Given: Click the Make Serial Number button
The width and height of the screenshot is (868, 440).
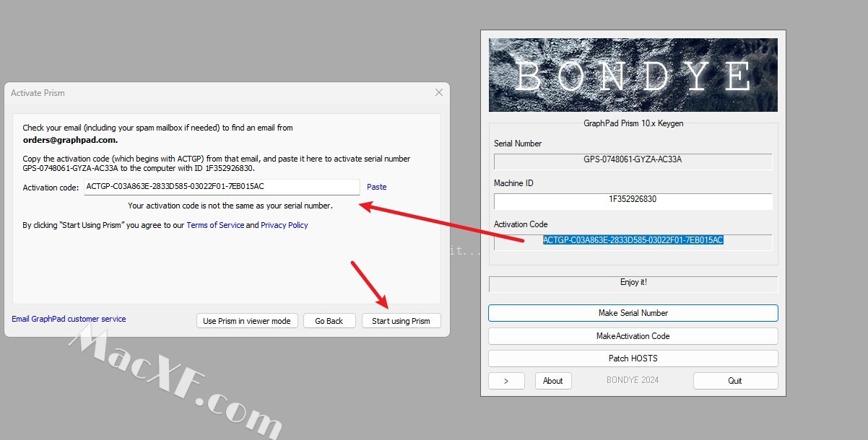Looking at the screenshot, I should 633,313.
